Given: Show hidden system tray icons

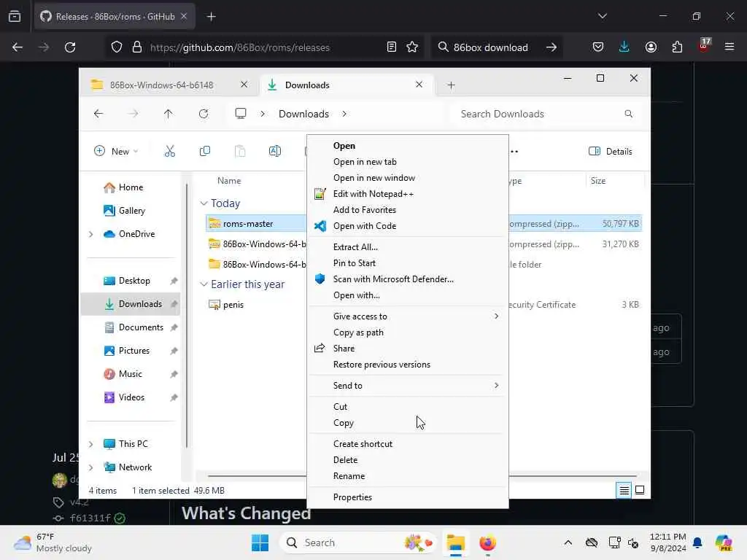Looking at the screenshot, I should [x=568, y=542].
